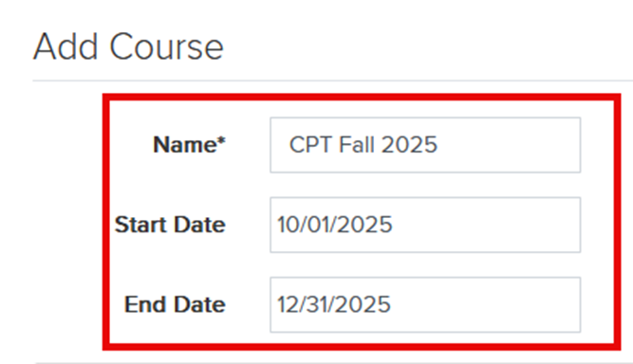Click empty space after the 10/01/2025 date
Screen dimensions: 633x364
click(x=484, y=225)
